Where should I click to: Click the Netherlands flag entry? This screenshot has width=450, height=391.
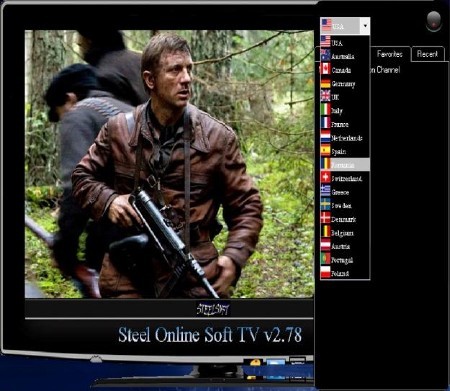pyautogui.click(x=345, y=138)
